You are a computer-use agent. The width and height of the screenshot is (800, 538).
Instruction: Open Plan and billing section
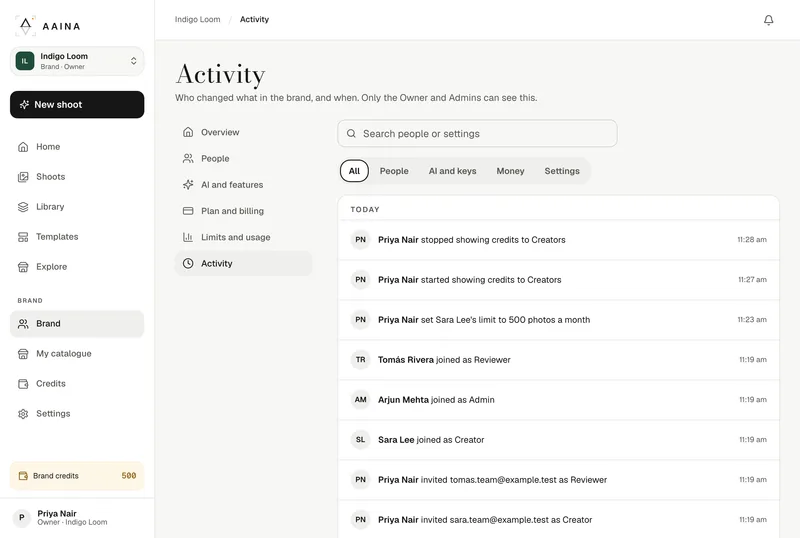pyautogui.click(x=243, y=211)
